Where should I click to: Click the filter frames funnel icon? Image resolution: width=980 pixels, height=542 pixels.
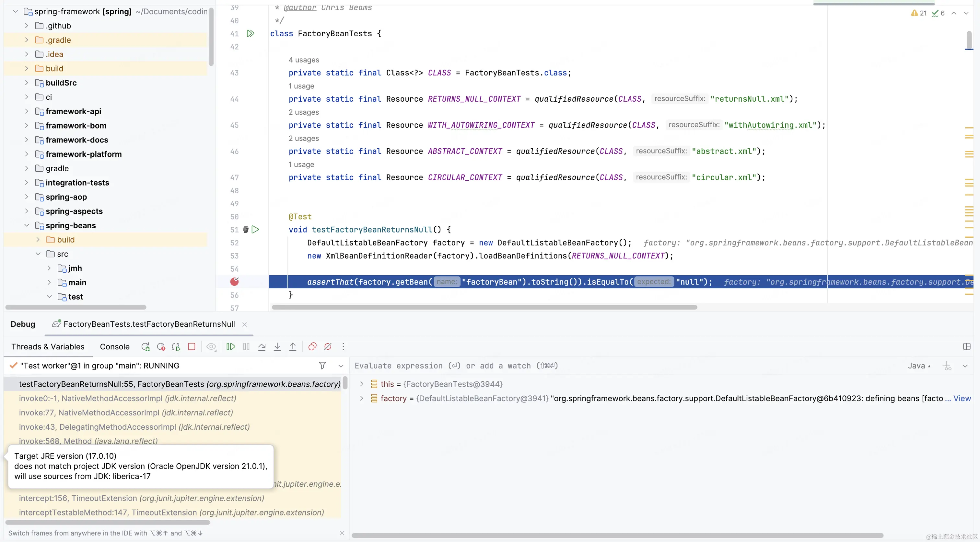(x=322, y=366)
